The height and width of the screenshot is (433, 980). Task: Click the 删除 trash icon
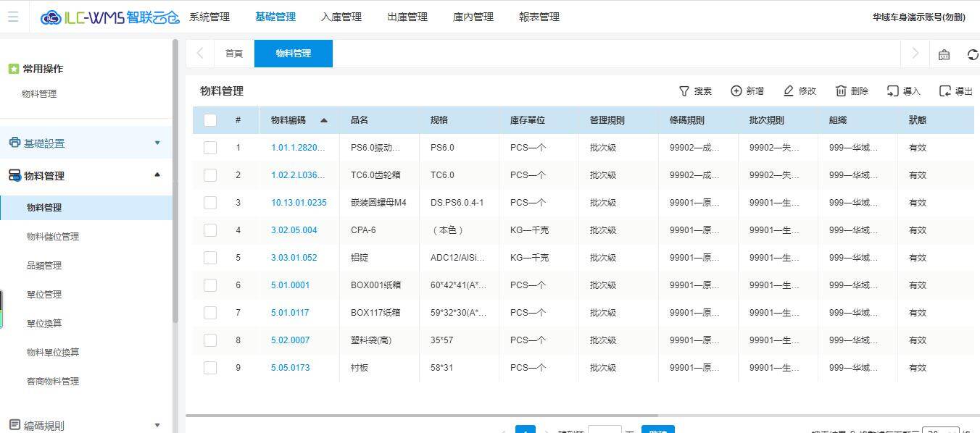(841, 91)
